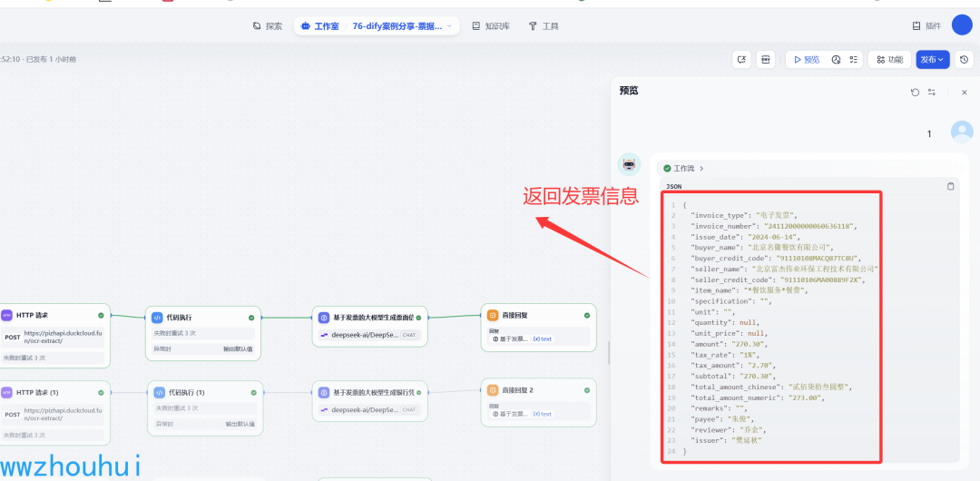
Task: Open the run history clock-play icon
Action: tap(837, 59)
